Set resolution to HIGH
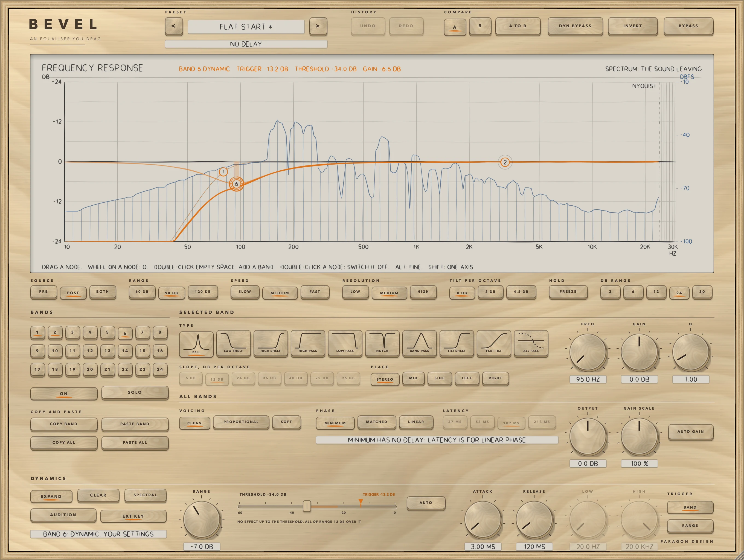The image size is (744, 560). [423, 292]
